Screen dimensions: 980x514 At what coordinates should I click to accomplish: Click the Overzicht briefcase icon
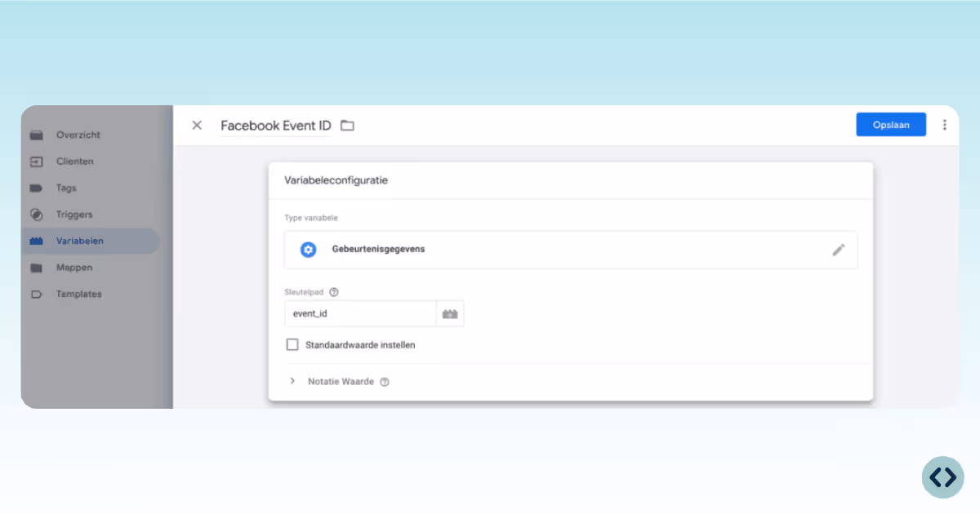pyautogui.click(x=36, y=135)
